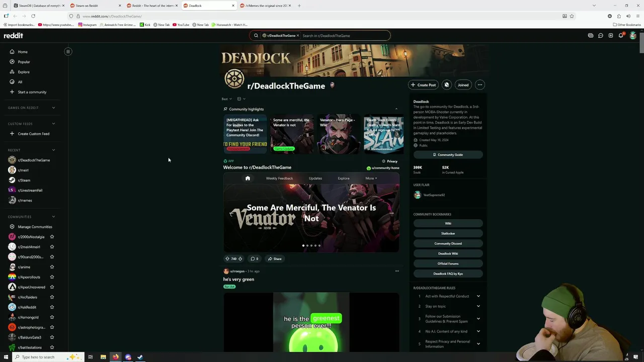This screenshot has width=644, height=362.
Task: Toggle the favorite star for r/AskReddit
Action: [52, 307]
